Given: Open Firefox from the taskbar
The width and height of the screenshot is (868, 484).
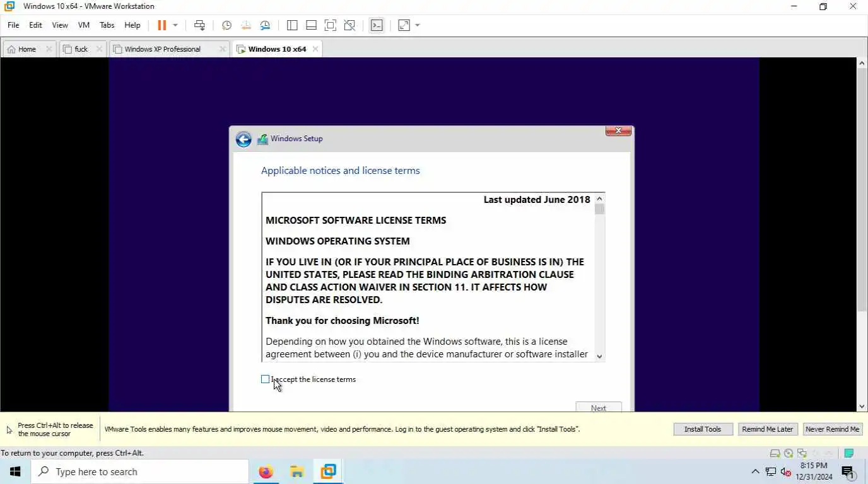Looking at the screenshot, I should tap(266, 471).
